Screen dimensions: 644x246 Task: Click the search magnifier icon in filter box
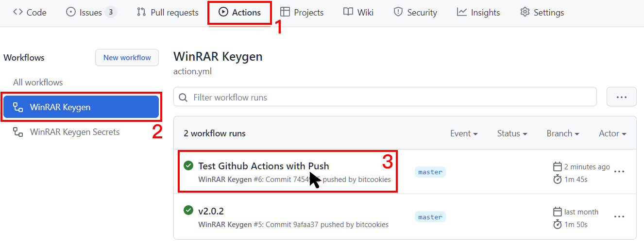coord(183,98)
